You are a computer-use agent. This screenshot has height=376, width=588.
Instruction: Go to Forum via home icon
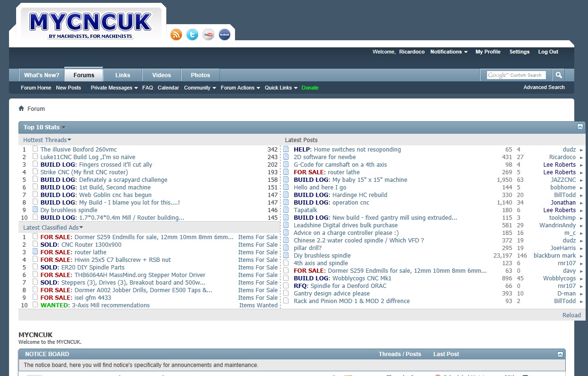pos(21,108)
